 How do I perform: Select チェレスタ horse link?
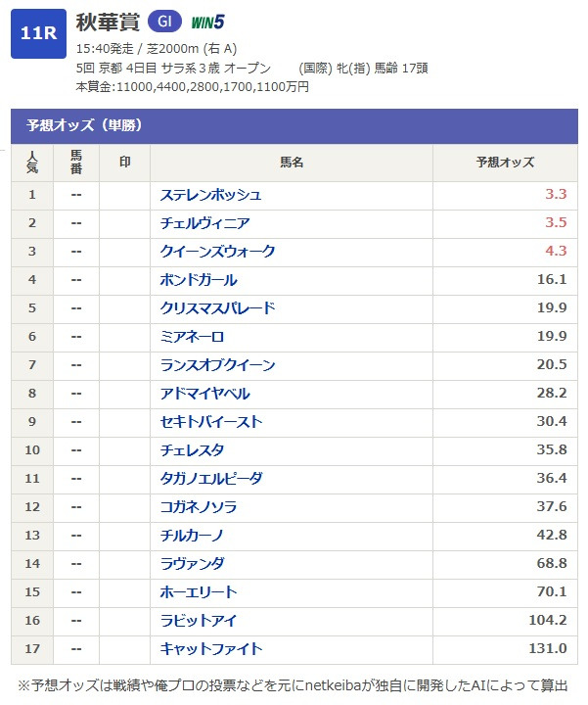pyautogui.click(x=192, y=450)
